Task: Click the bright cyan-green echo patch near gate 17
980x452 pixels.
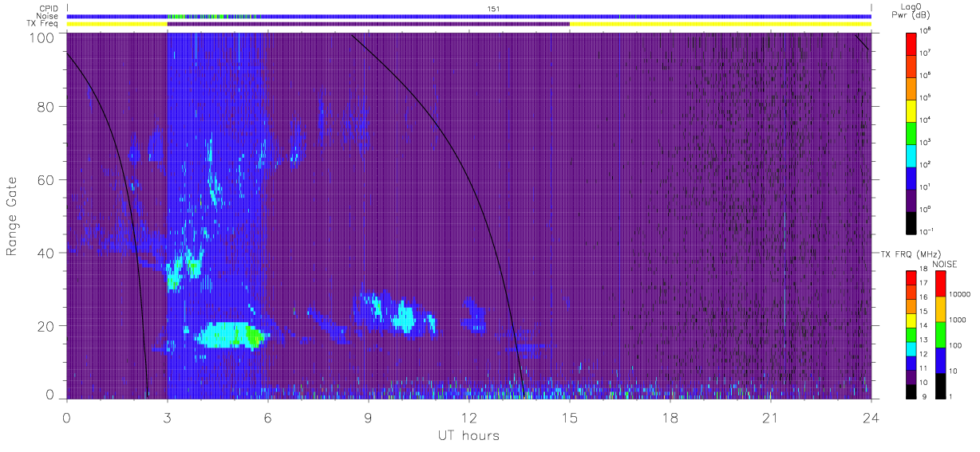Action: click(231, 336)
